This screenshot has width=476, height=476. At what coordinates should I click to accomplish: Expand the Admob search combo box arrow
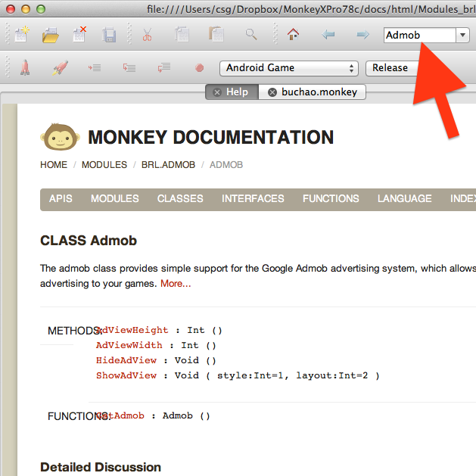click(462, 36)
